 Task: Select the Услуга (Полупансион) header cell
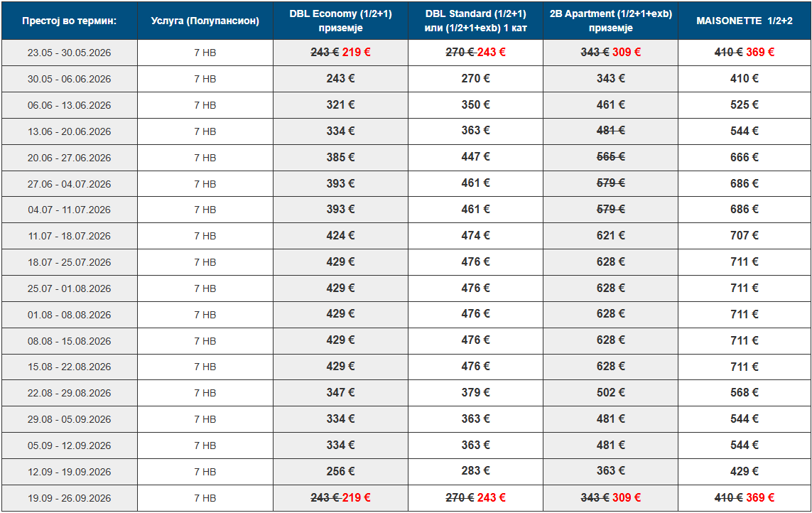tap(205, 21)
